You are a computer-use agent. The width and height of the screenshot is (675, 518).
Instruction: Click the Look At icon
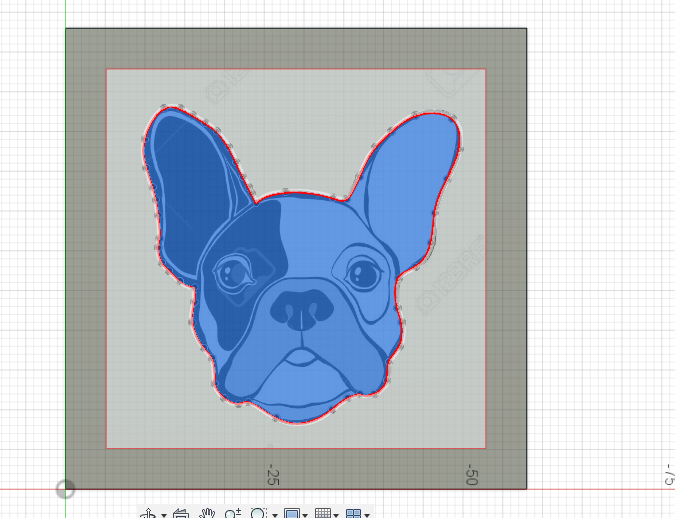(181, 514)
